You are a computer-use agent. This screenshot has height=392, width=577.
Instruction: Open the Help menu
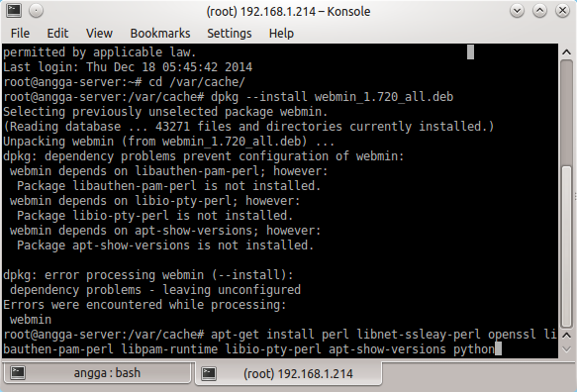point(281,34)
